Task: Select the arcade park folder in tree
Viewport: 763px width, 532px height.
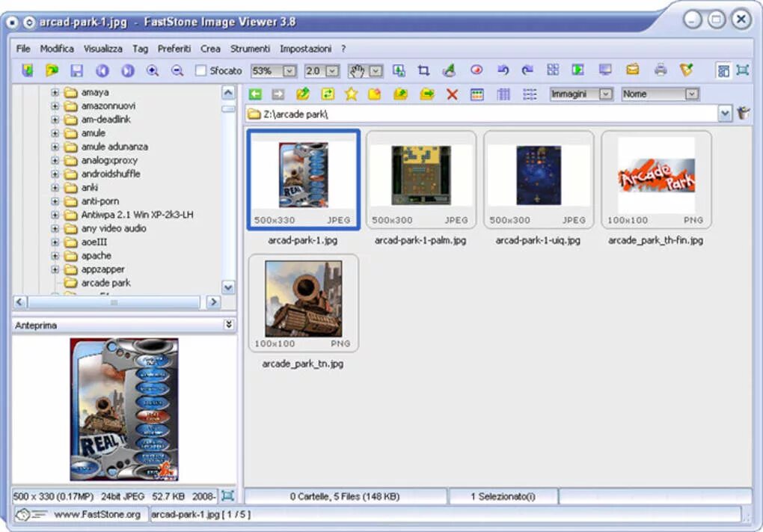Action: [105, 283]
